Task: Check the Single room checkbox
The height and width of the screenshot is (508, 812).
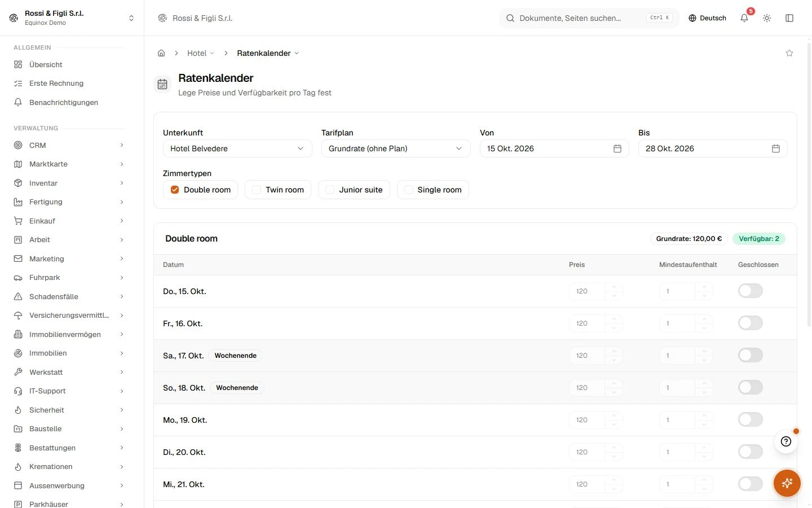Action: (409, 190)
